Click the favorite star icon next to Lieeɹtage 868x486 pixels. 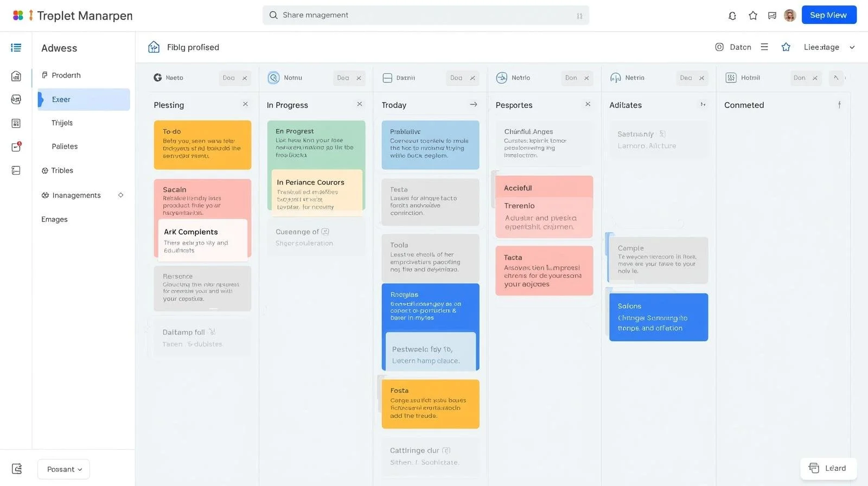[786, 47]
